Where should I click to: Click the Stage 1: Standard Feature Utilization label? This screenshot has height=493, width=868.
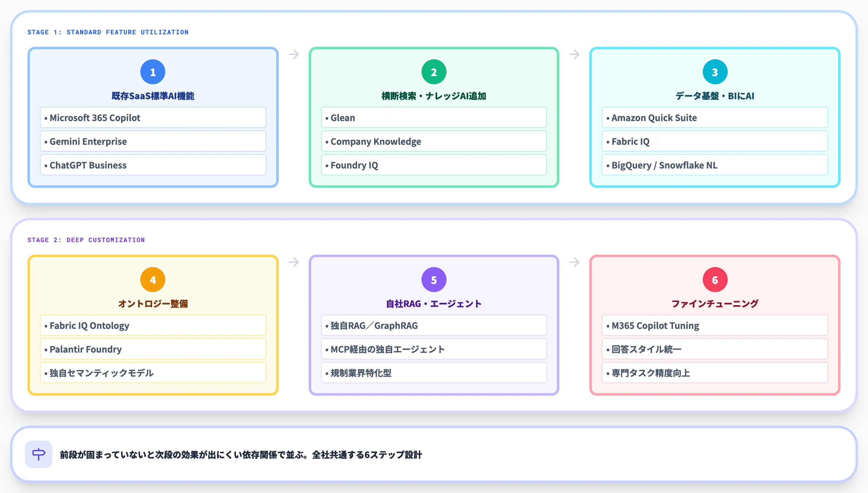(x=108, y=32)
